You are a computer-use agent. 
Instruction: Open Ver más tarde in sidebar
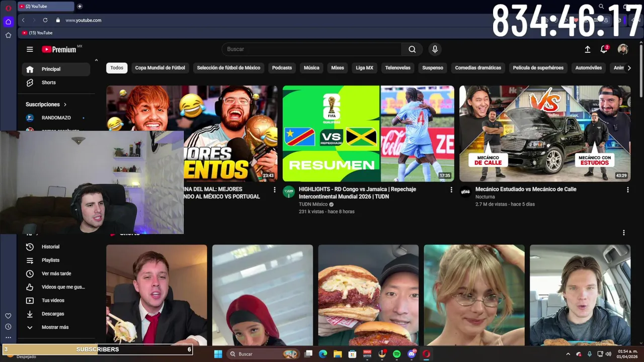(x=56, y=274)
